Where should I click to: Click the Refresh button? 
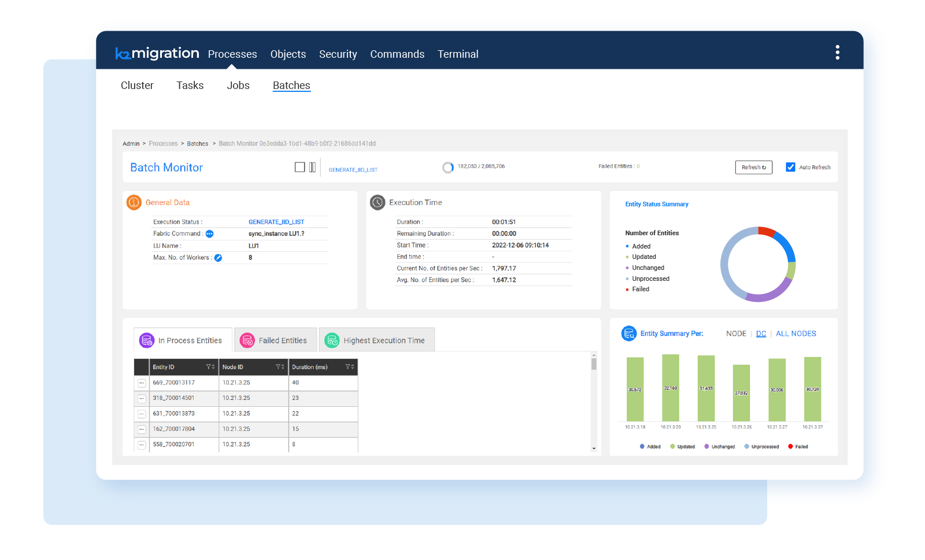753,167
